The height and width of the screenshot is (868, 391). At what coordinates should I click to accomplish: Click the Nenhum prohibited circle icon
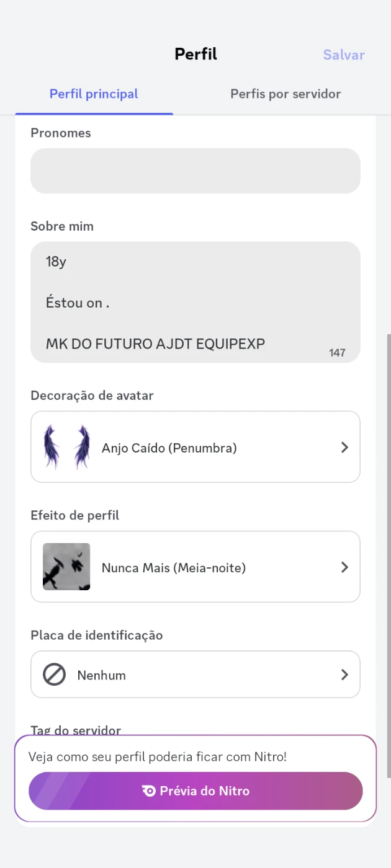pyautogui.click(x=54, y=675)
